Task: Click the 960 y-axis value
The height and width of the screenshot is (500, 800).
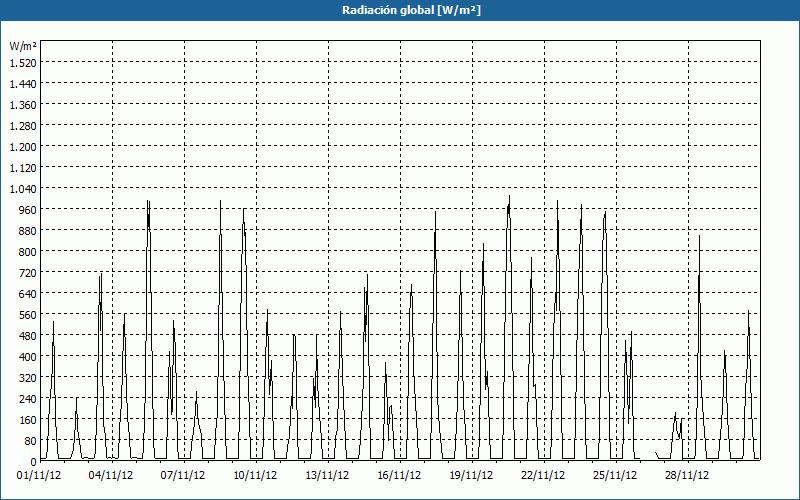Action: pos(28,210)
